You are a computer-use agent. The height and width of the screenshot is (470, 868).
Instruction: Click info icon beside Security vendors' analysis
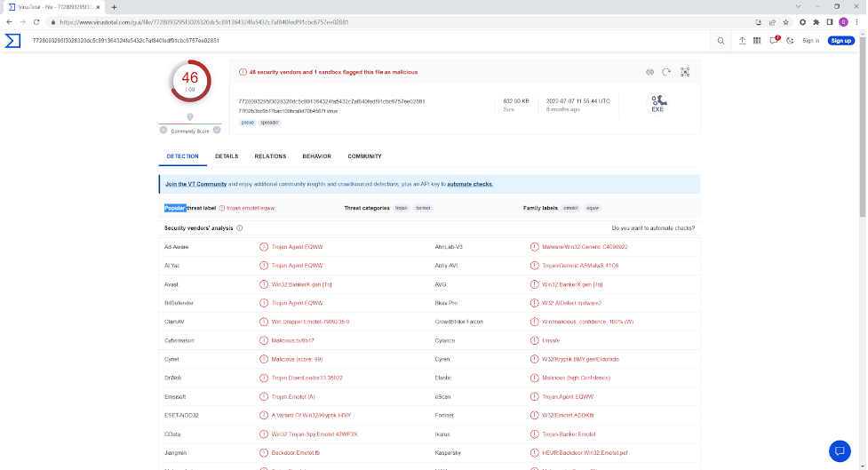240,228
